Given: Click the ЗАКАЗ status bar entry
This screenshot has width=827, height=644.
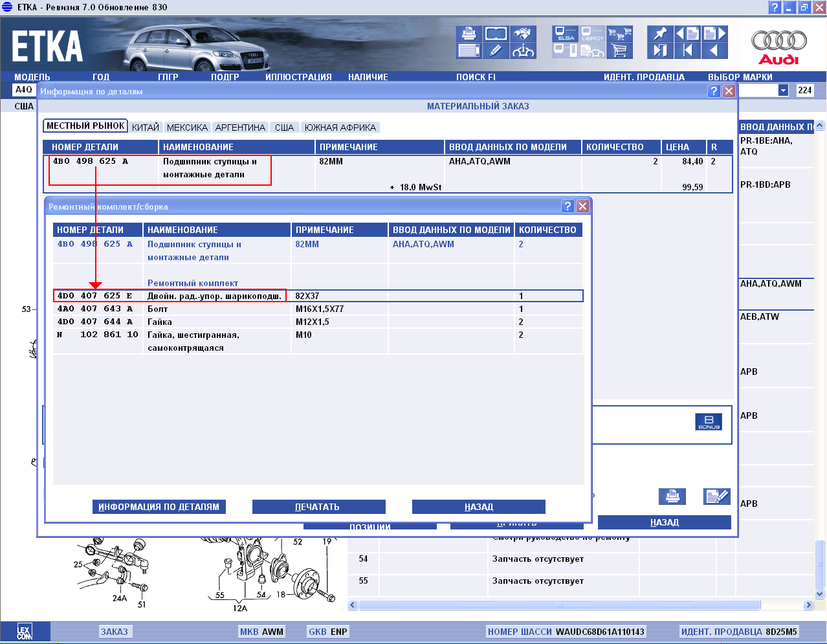Looking at the screenshot, I should click(115, 632).
